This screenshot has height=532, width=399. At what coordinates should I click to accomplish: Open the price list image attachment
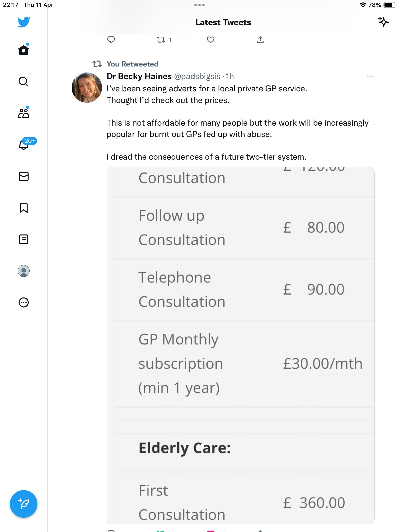[240, 346]
